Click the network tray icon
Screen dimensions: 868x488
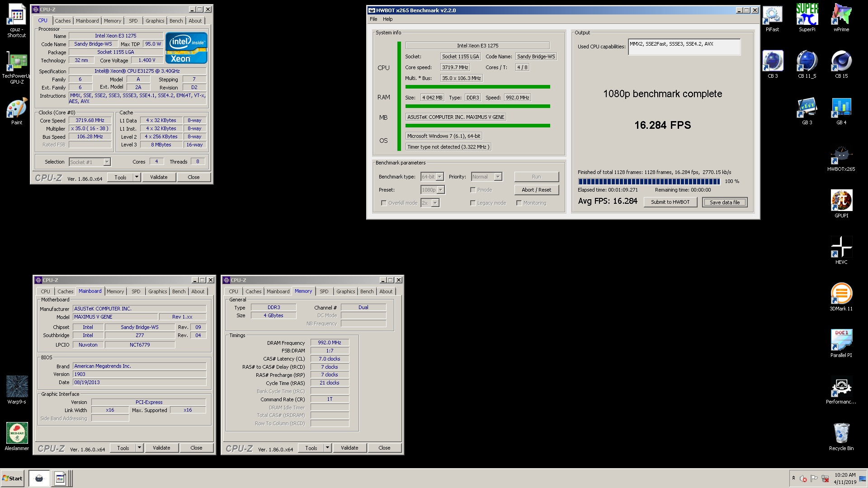(825, 479)
